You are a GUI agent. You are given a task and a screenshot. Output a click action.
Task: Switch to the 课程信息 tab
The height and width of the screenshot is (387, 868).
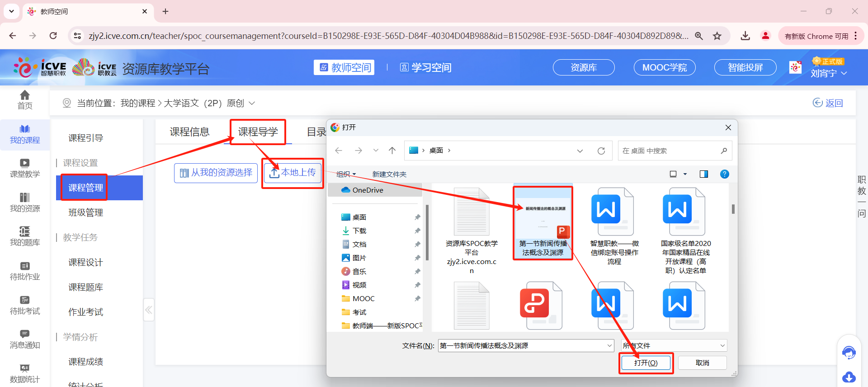click(189, 132)
